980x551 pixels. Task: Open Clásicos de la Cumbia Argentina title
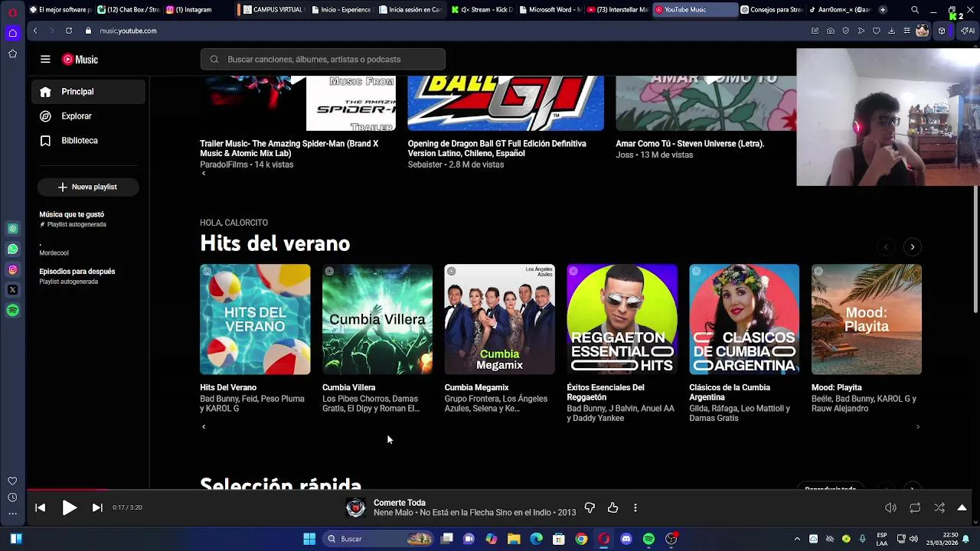click(x=730, y=393)
